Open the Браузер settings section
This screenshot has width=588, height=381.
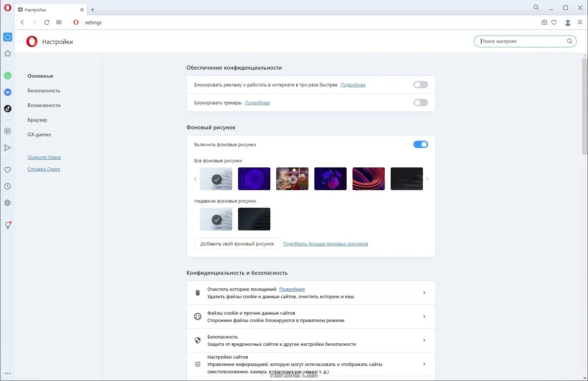(x=37, y=120)
